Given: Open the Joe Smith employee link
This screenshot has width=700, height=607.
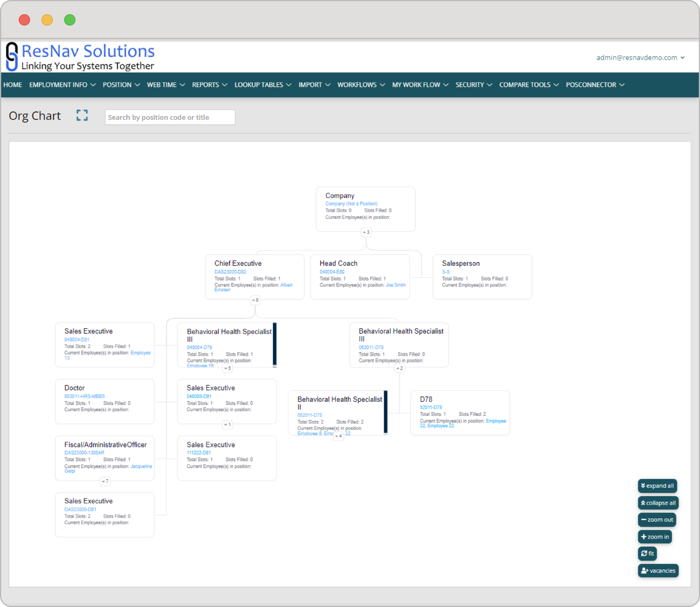Looking at the screenshot, I should click(395, 285).
